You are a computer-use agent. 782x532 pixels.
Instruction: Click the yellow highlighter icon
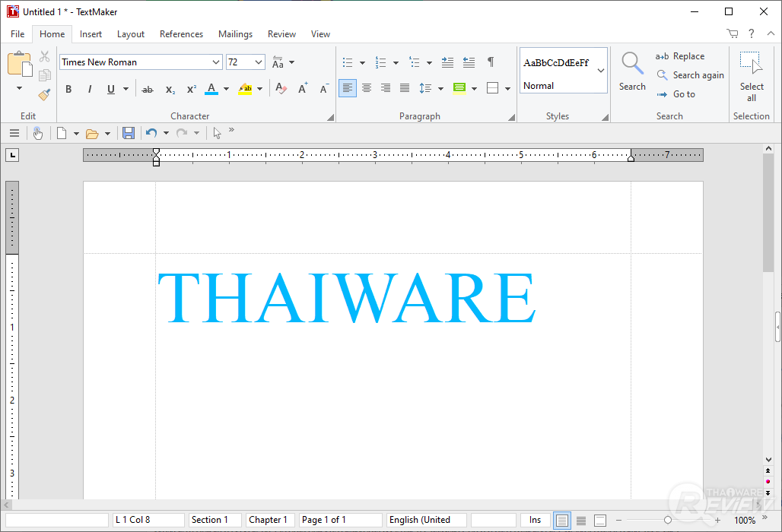tap(245, 89)
